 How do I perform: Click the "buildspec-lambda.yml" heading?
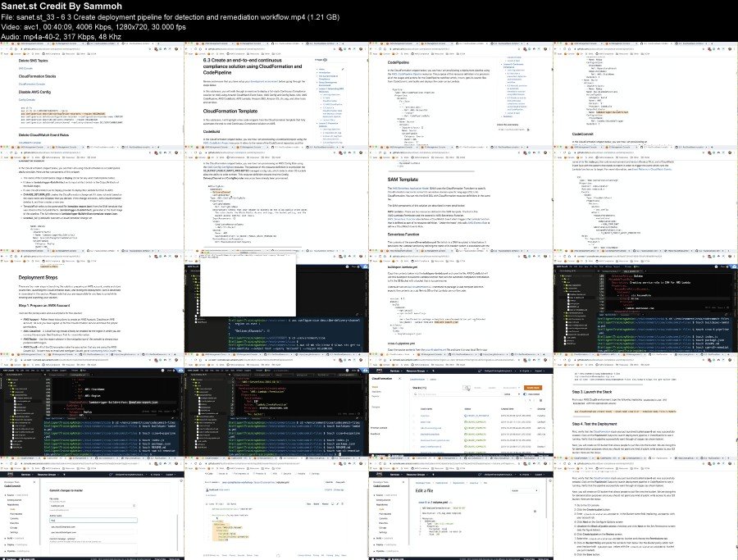tap(403, 266)
